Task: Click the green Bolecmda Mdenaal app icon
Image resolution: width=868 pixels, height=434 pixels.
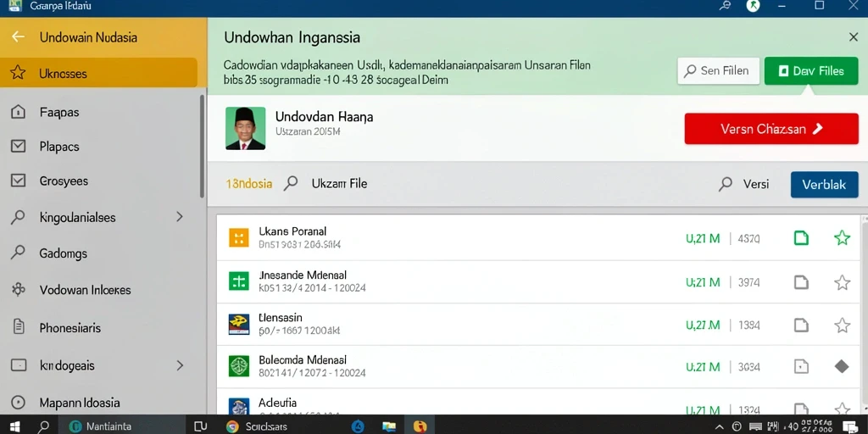Action: click(239, 366)
